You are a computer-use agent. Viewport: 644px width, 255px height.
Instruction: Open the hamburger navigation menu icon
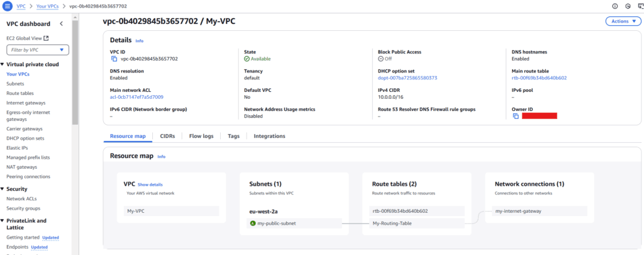coord(8,6)
